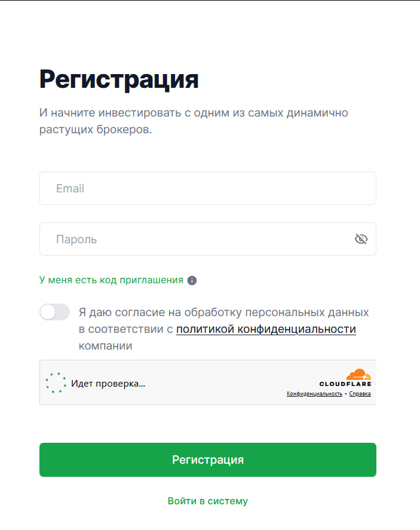Open «Справка» help link in Cloudflare widget
This screenshot has width=420, height=530.
[361, 394]
